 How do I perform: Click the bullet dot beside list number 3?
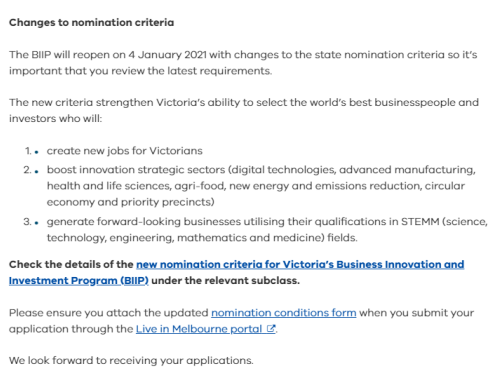pyautogui.click(x=36, y=223)
